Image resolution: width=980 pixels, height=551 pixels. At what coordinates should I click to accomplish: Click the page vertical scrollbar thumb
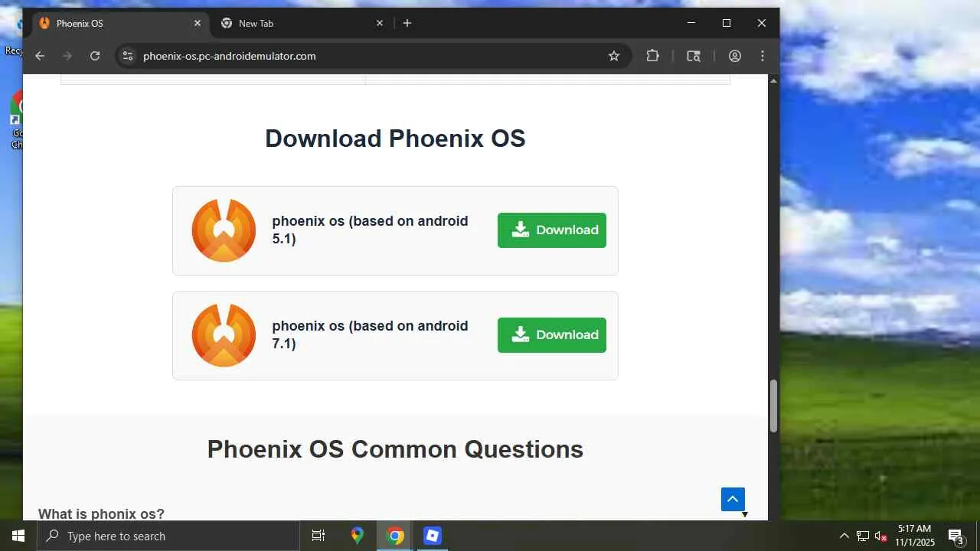[x=773, y=406]
